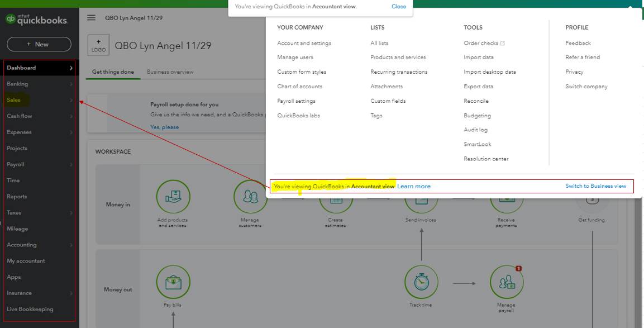
Task: Click the Pay bills envelope icon
Action: click(x=173, y=282)
